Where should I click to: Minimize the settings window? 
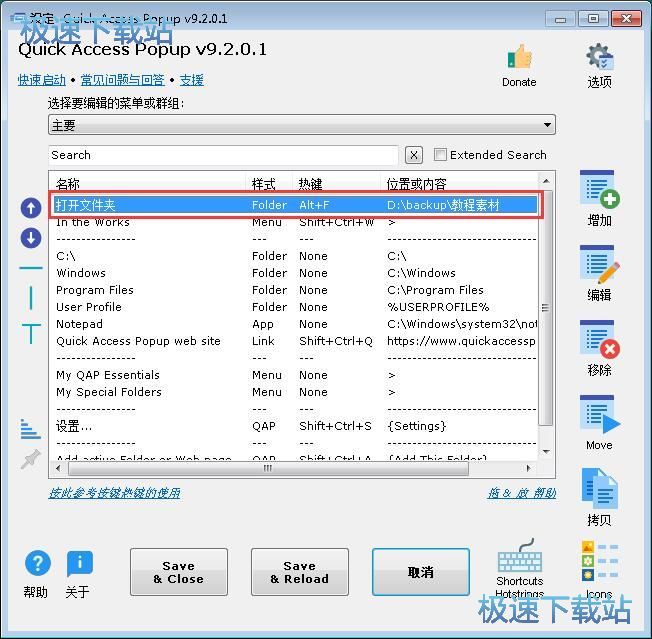[x=560, y=19]
